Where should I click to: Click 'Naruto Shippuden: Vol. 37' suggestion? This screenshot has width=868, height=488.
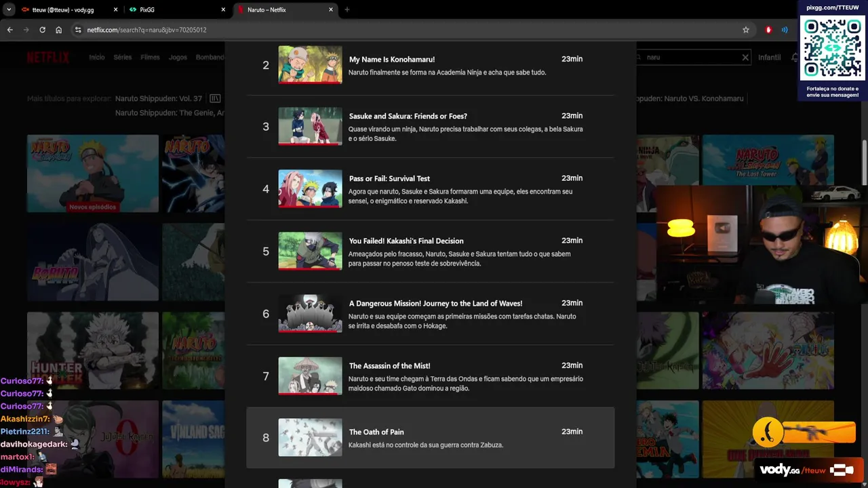[159, 98]
